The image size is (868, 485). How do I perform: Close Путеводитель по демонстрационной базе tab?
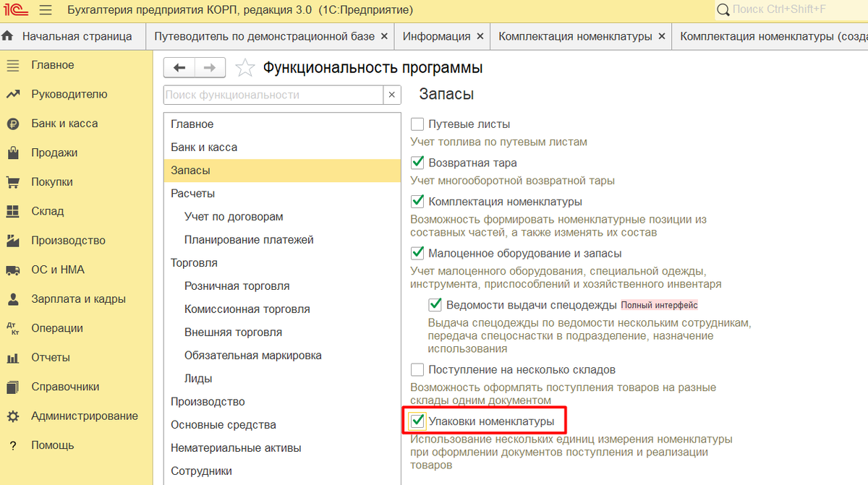(x=384, y=35)
